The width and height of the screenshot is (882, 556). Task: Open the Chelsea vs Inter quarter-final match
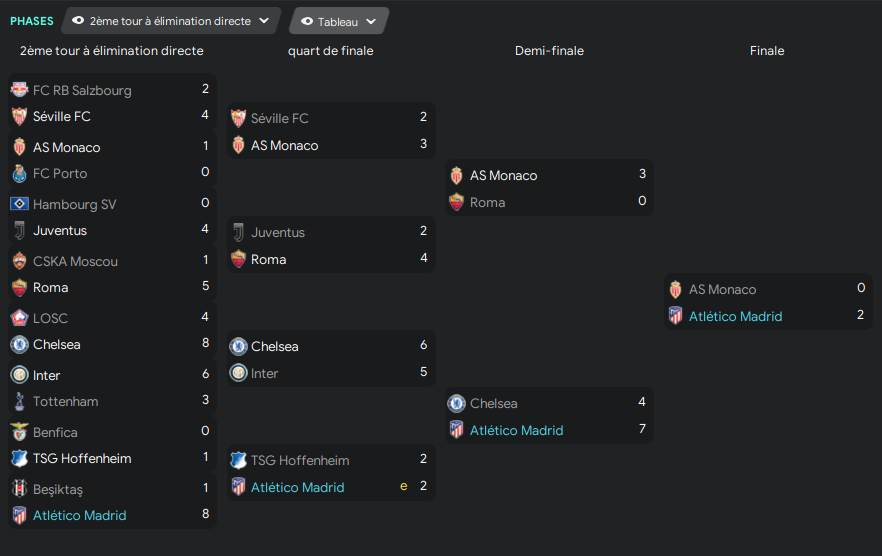click(331, 359)
